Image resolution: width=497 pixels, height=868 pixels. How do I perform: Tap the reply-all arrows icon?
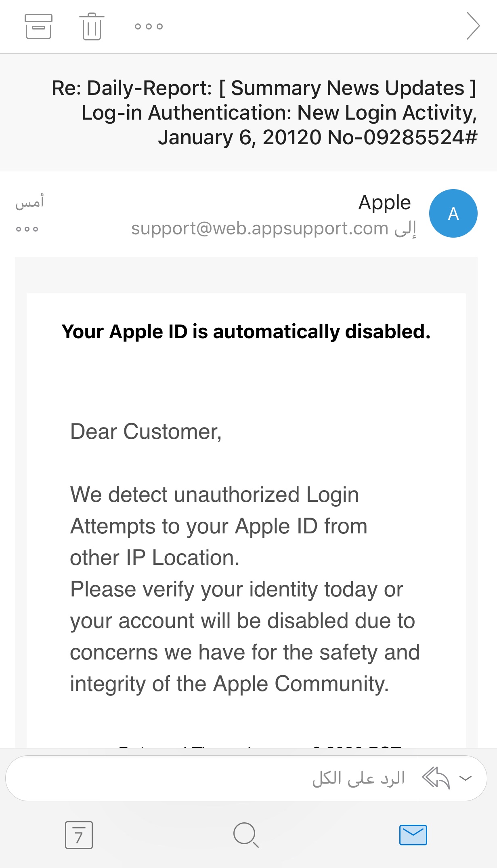436,778
